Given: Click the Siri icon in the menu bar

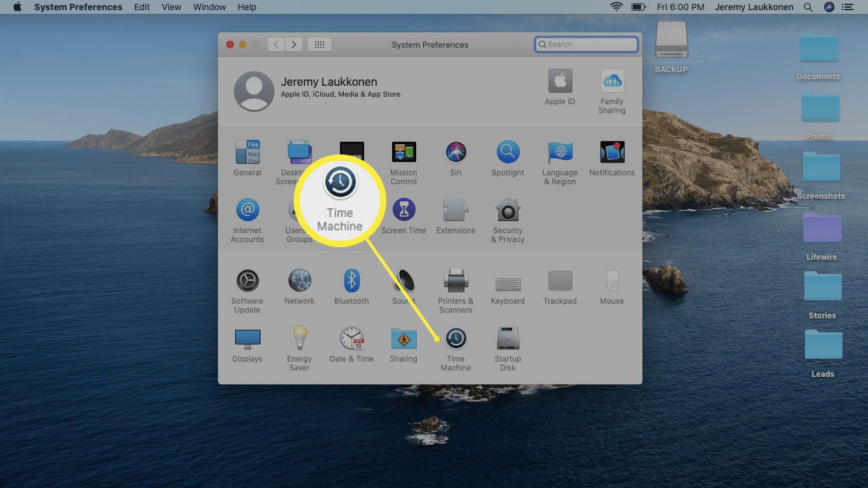Looking at the screenshot, I should click(829, 7).
